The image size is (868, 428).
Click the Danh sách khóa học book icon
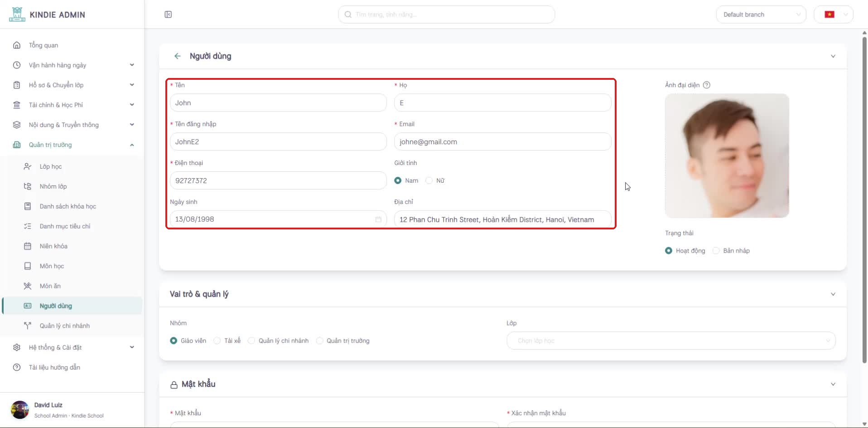tap(28, 206)
